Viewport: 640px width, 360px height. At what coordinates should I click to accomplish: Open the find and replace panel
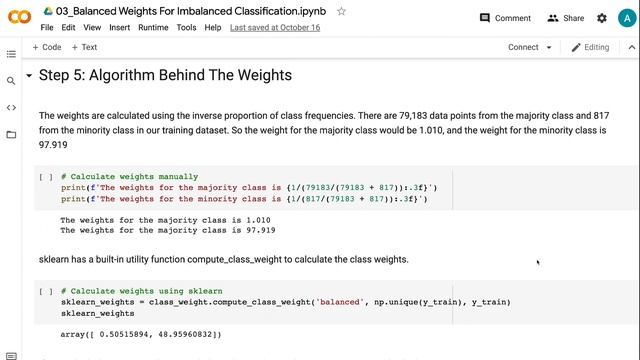(11, 81)
